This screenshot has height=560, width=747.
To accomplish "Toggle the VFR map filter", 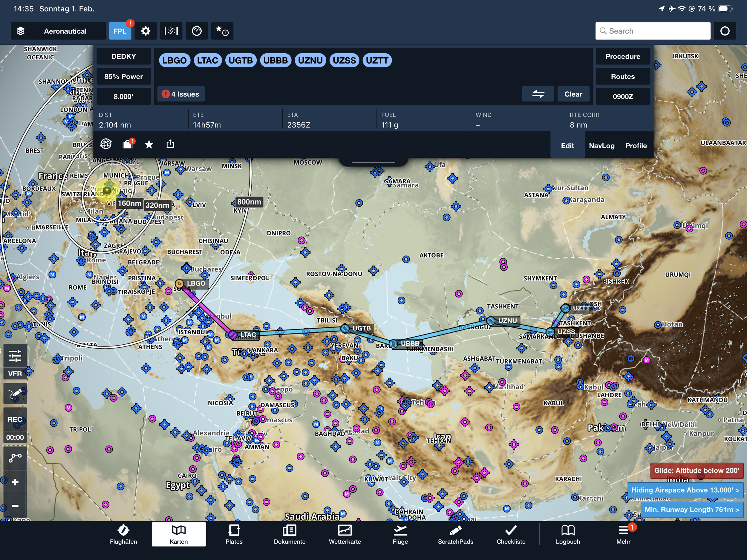I will pyautogui.click(x=15, y=374).
